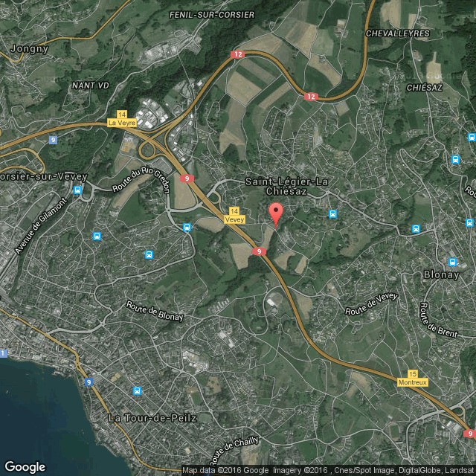Viewport: 476px width, 476px height.
Task: Click the Route de Chailly label
Action: coord(234,451)
